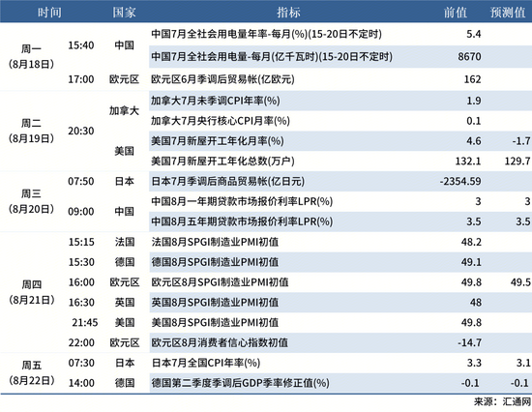
Task: Select the 加拿大 country cell
Action: pyautogui.click(x=124, y=110)
